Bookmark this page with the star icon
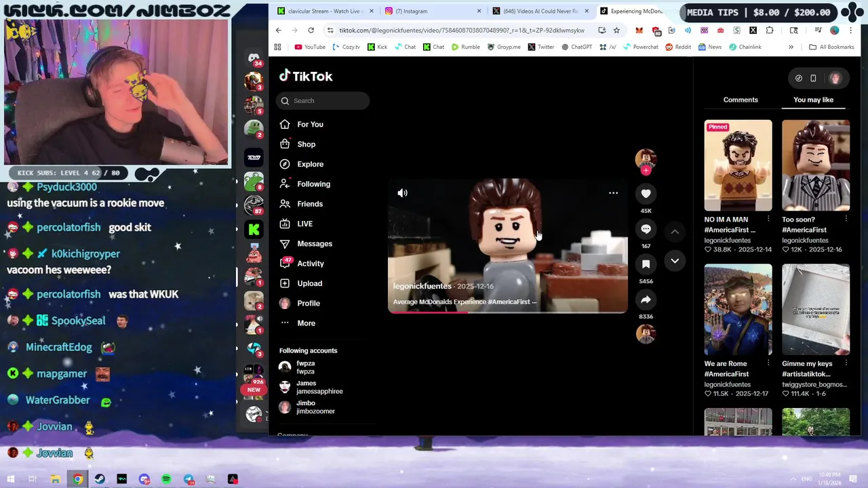 coord(616,30)
